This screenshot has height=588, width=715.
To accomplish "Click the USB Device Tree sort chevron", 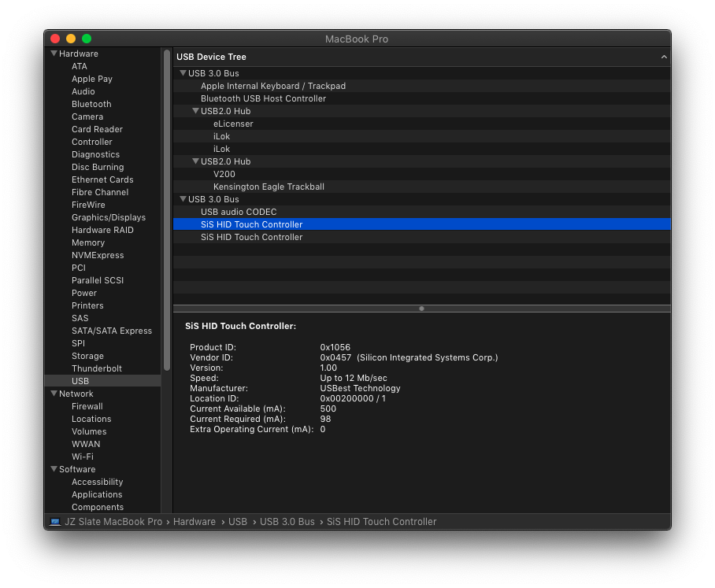I will pyautogui.click(x=664, y=57).
